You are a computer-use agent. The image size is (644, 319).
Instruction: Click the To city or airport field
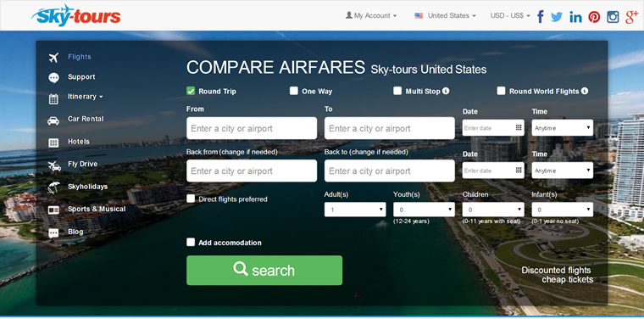click(389, 128)
